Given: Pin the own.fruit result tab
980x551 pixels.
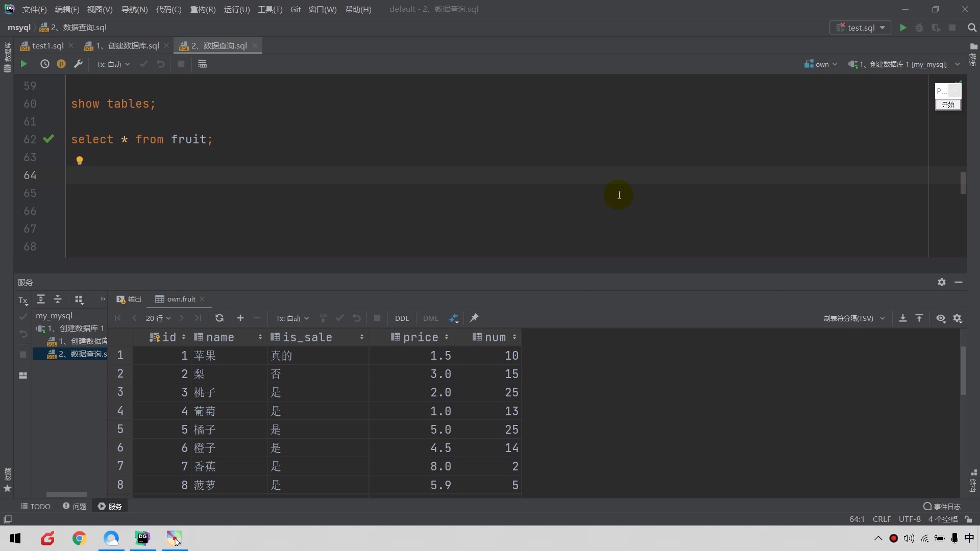Looking at the screenshot, I should pyautogui.click(x=474, y=318).
